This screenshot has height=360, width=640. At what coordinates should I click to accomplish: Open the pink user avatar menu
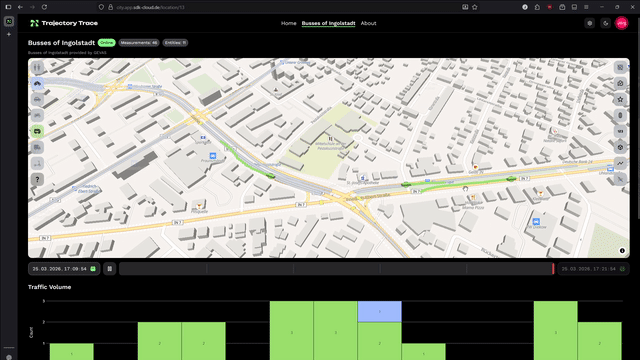(622, 23)
